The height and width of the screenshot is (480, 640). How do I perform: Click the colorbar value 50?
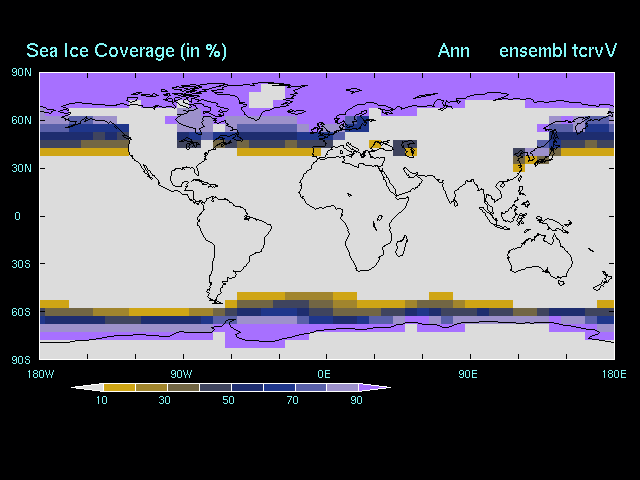coord(229,400)
